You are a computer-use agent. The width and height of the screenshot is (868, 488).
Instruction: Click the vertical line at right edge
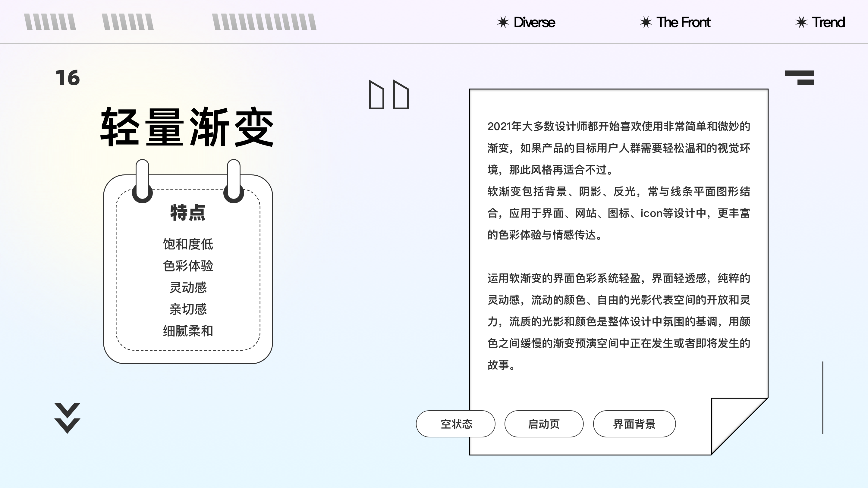pos(822,397)
